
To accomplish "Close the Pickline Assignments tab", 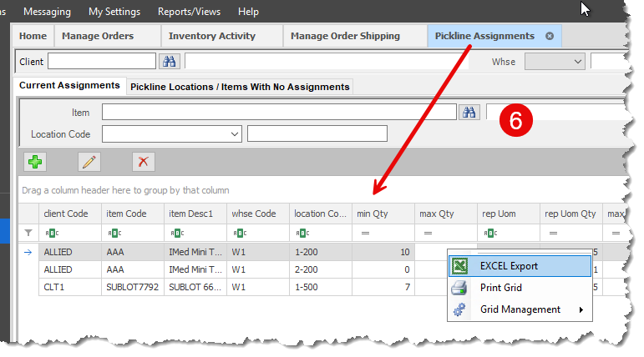I will [x=550, y=36].
